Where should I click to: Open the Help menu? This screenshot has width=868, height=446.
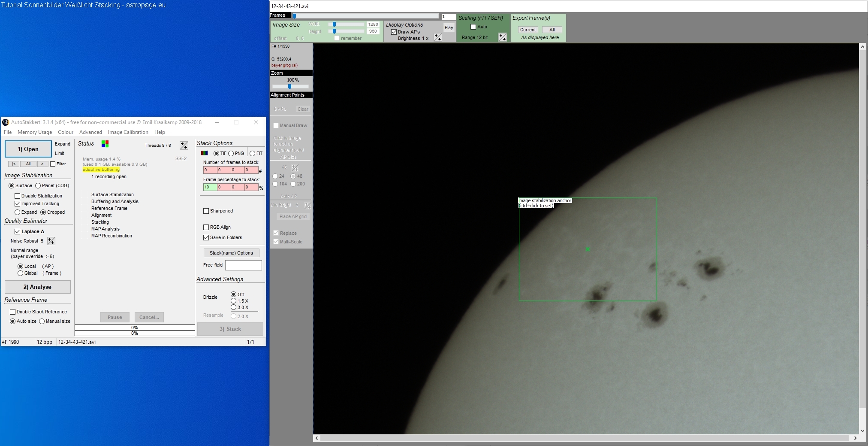(160, 132)
